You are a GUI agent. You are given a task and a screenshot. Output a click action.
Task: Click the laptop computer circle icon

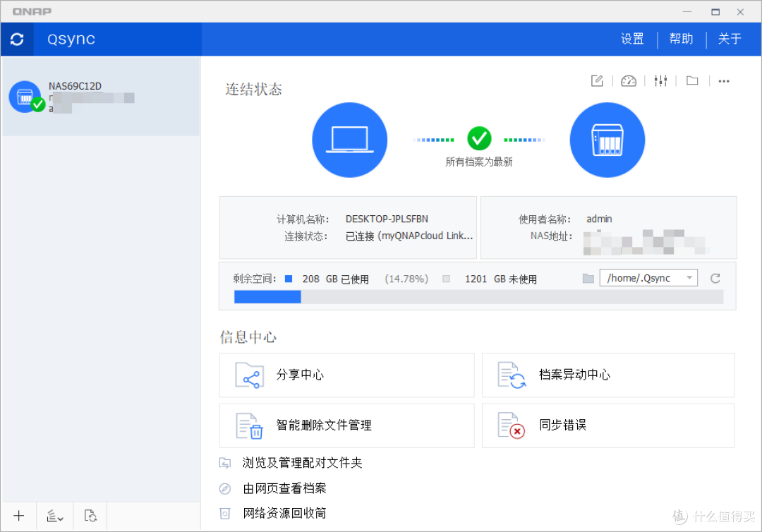coord(349,140)
